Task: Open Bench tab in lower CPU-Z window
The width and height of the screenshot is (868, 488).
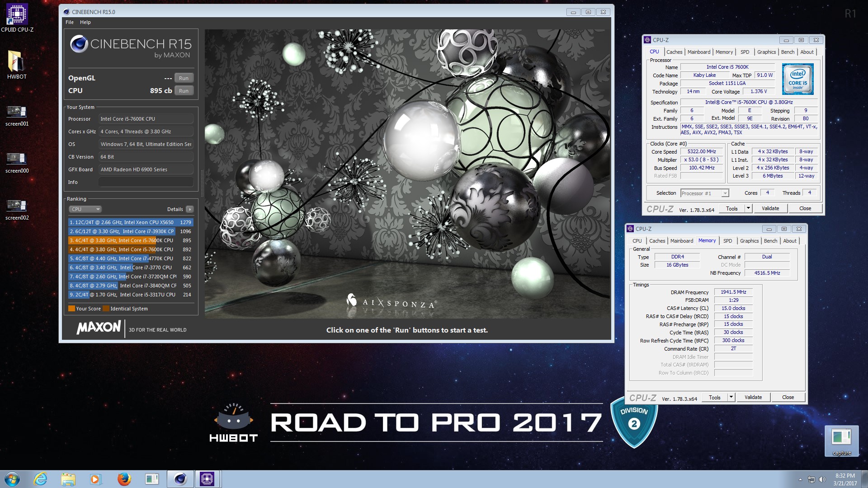Action: click(x=770, y=241)
